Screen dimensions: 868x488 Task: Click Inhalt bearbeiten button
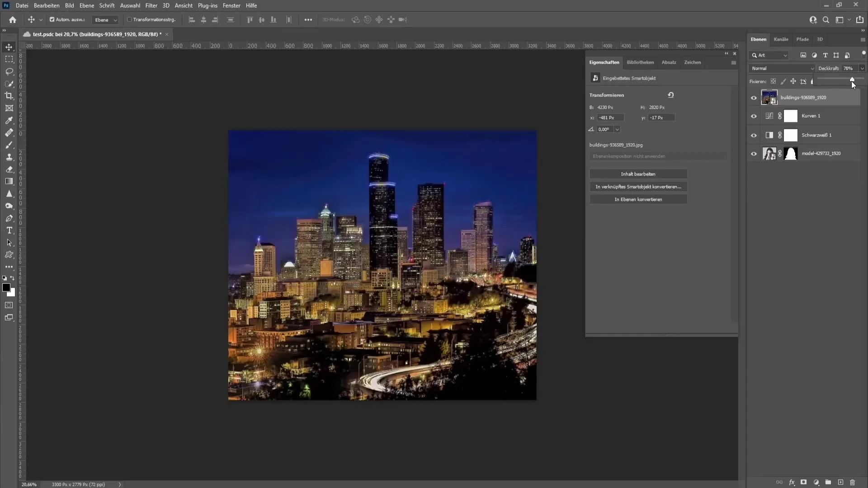click(x=638, y=174)
